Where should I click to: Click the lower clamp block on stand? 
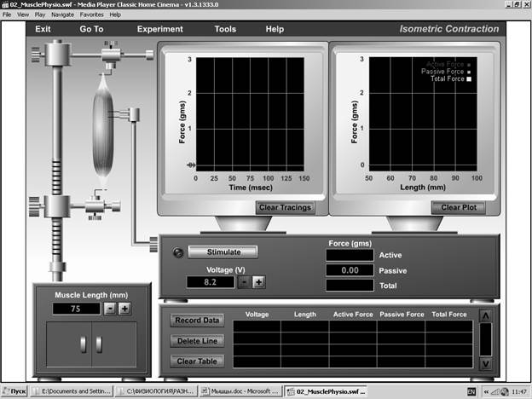(57, 206)
